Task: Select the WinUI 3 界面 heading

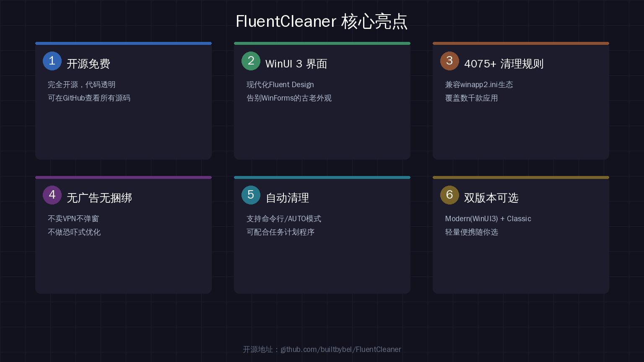Action: click(x=296, y=64)
